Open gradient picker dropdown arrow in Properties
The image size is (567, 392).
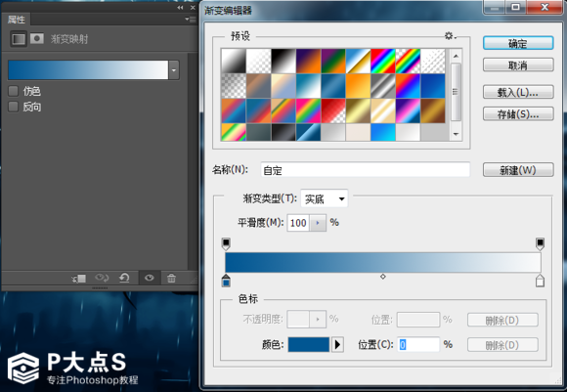tap(174, 70)
